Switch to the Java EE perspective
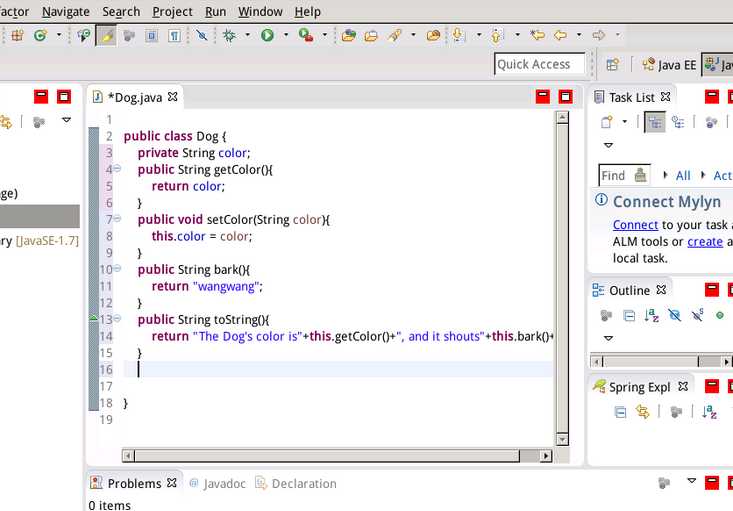Viewport: 733px width, 511px height. pyautogui.click(x=669, y=65)
